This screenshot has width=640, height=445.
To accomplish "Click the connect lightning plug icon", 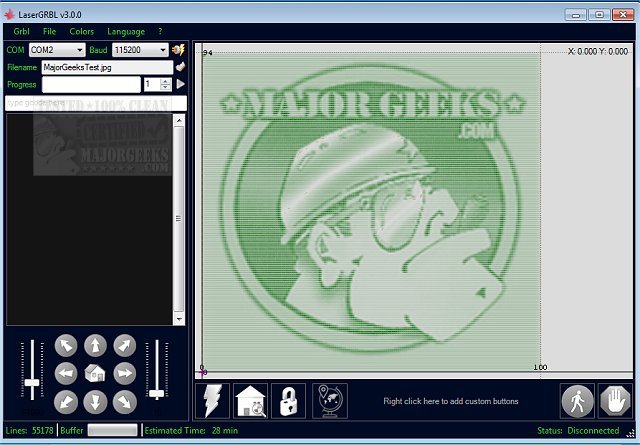I will pyautogui.click(x=178, y=50).
